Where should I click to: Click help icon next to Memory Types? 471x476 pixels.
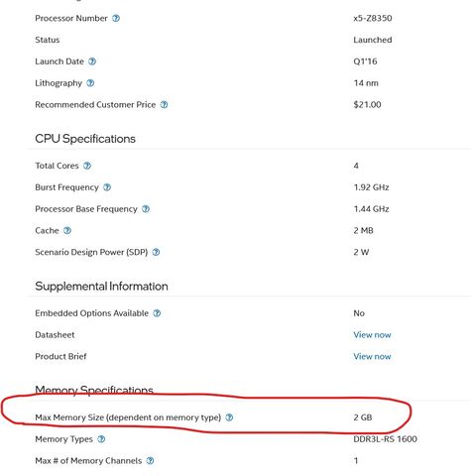pyautogui.click(x=101, y=439)
